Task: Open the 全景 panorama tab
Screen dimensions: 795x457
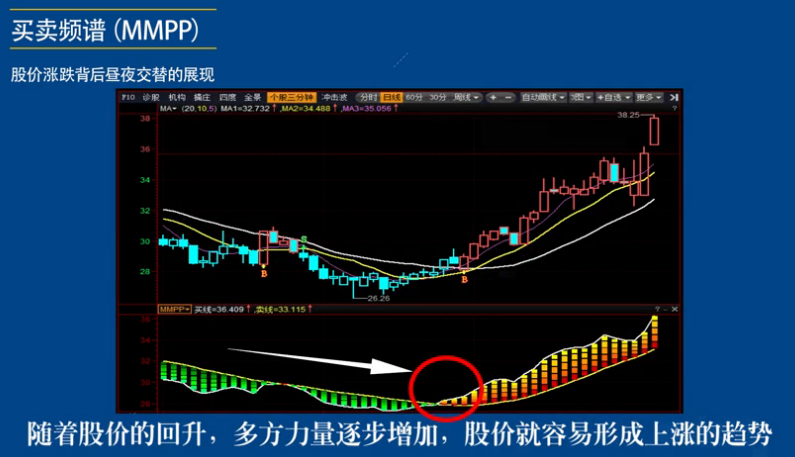Action: click(252, 97)
